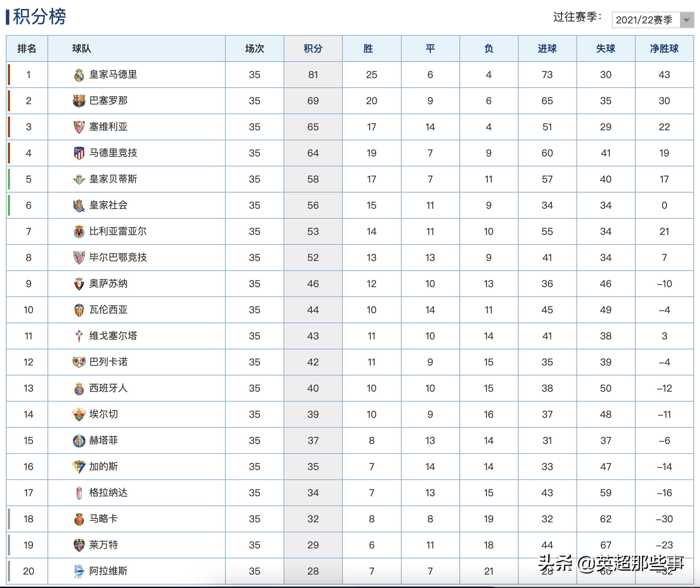The width and height of the screenshot is (700, 588).
Task: Select the 格拉纳达 team name
Action: 108,493
